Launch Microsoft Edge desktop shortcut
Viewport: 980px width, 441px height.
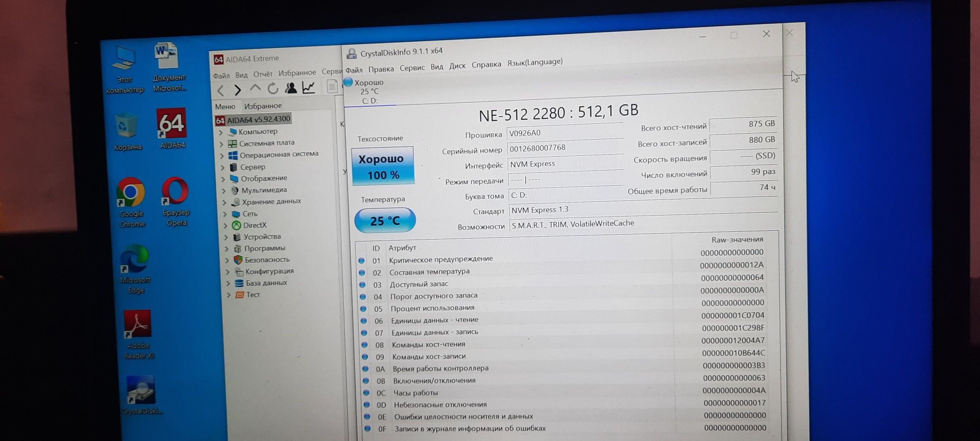(135, 269)
